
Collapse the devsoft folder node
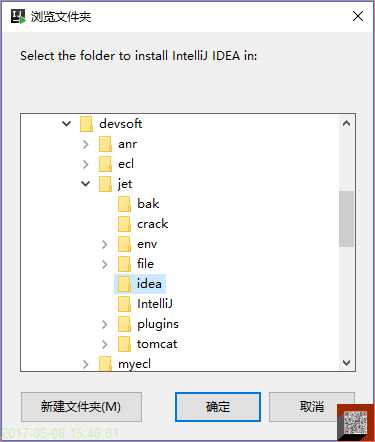[x=67, y=124]
